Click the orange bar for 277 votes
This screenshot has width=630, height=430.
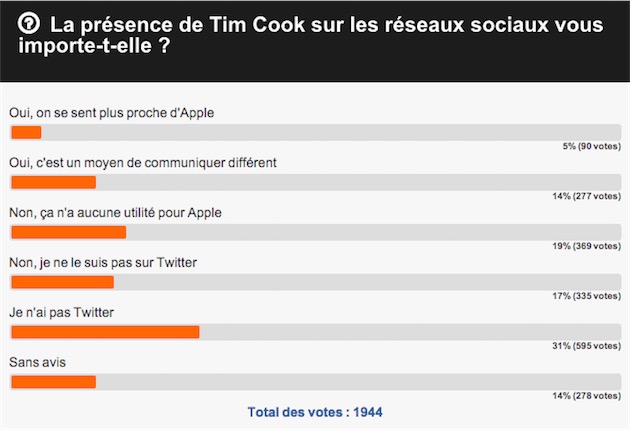click(x=53, y=182)
